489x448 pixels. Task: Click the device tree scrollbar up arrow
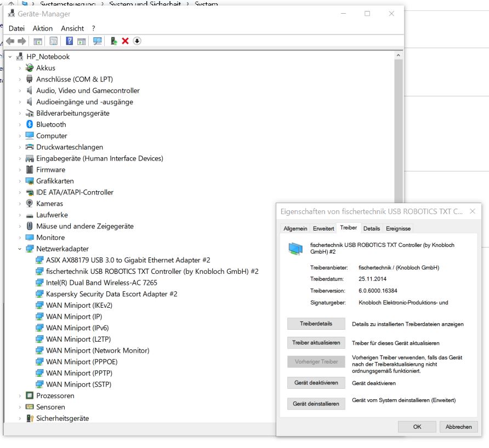(399, 56)
